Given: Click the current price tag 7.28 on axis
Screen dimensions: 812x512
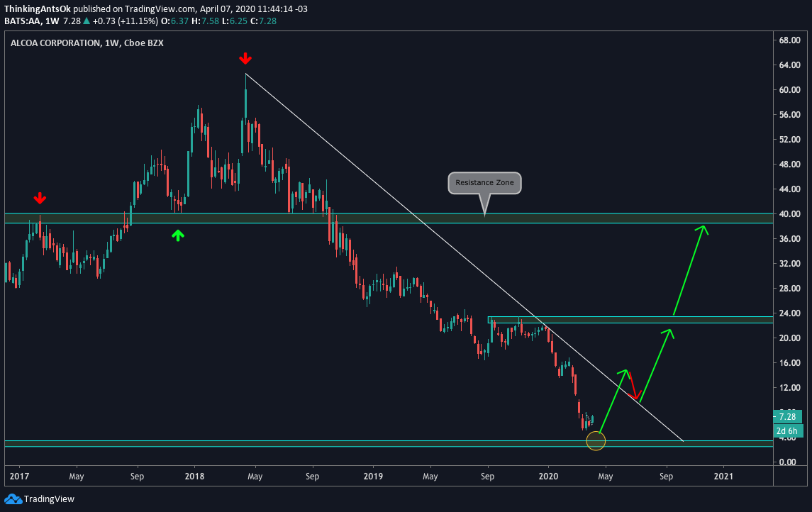Looking at the screenshot, I should (787, 417).
